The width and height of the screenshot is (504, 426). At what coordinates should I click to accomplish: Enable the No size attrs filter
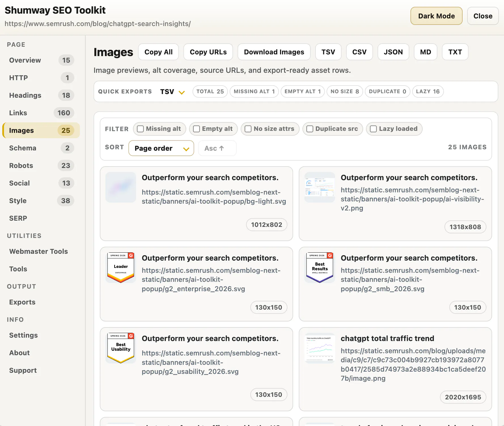pyautogui.click(x=248, y=129)
